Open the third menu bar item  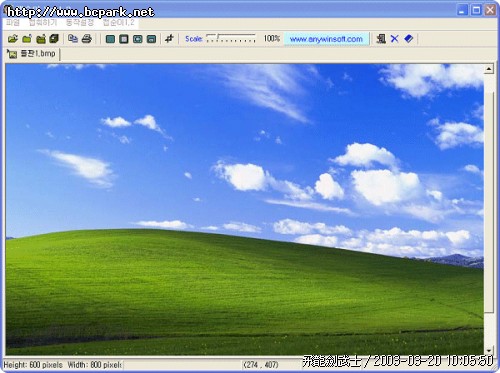(80, 23)
